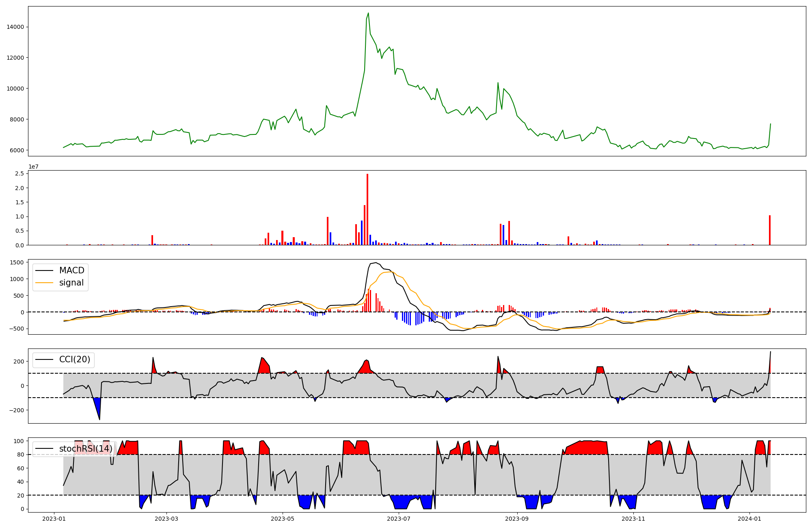
Task: Click the 2024-01 date tick label
Action: tap(749, 519)
